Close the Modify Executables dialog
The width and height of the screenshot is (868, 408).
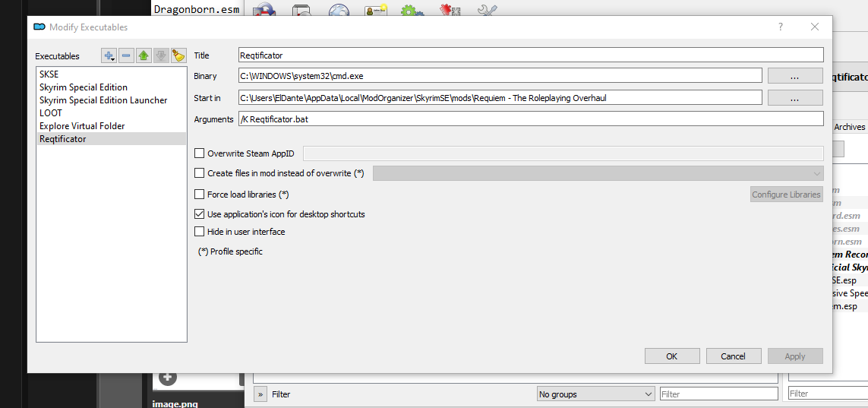tap(814, 27)
